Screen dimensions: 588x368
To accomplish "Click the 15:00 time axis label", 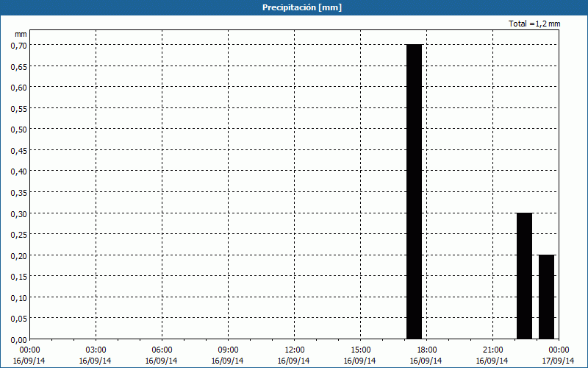I will tap(360, 350).
